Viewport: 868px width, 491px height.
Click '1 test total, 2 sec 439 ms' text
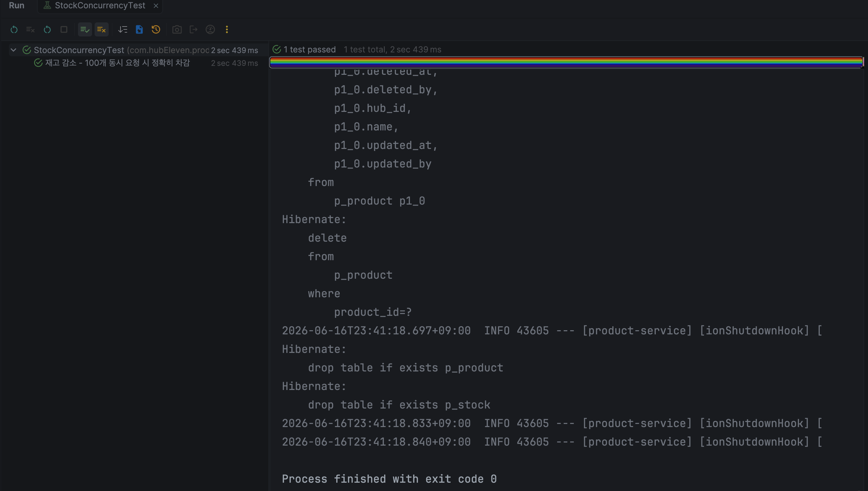tap(392, 50)
